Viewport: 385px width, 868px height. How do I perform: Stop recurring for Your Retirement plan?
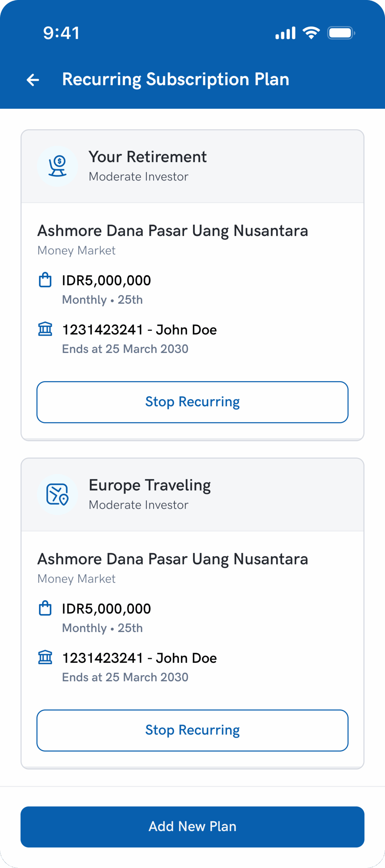[x=192, y=402]
